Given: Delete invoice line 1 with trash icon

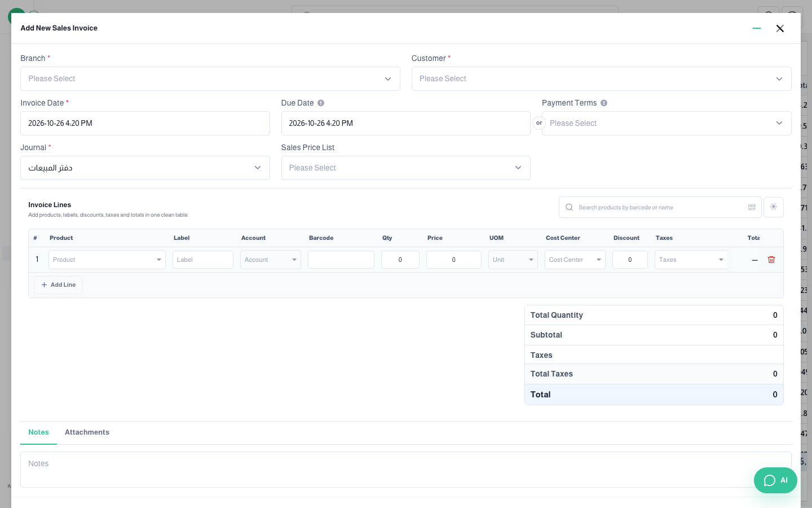Looking at the screenshot, I should pos(771,260).
